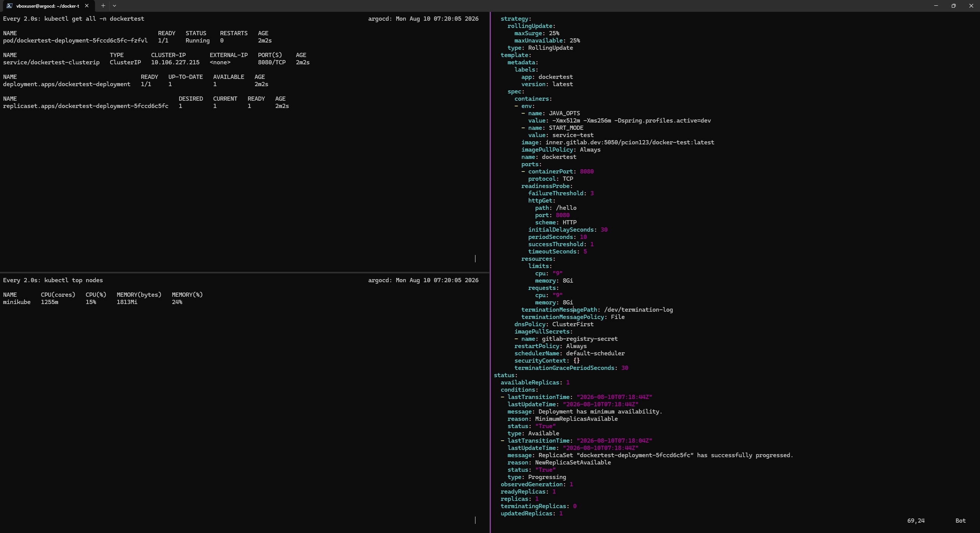Viewport: 980px width, 533px height.
Task: Click containerPort: 8080 line
Action: [x=561, y=172]
